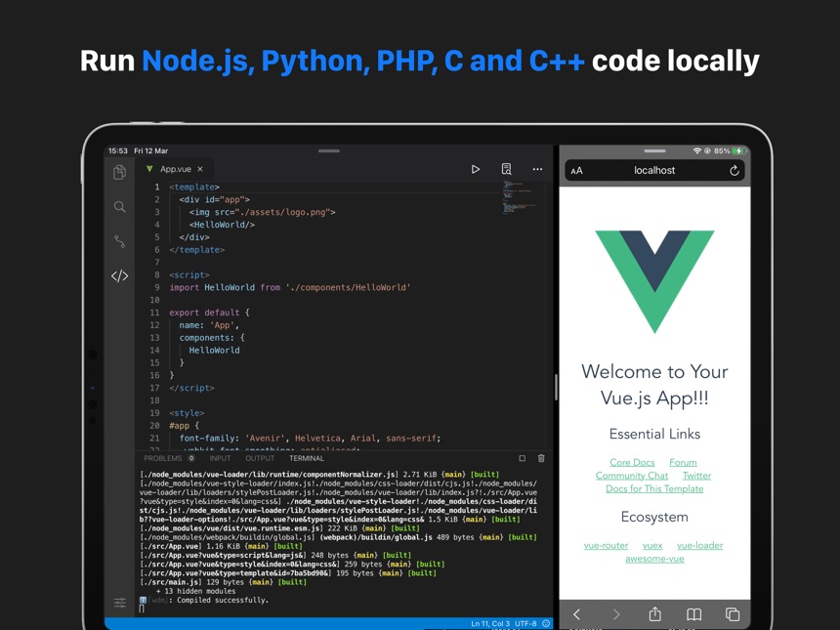Go forward in Safari

[616, 614]
